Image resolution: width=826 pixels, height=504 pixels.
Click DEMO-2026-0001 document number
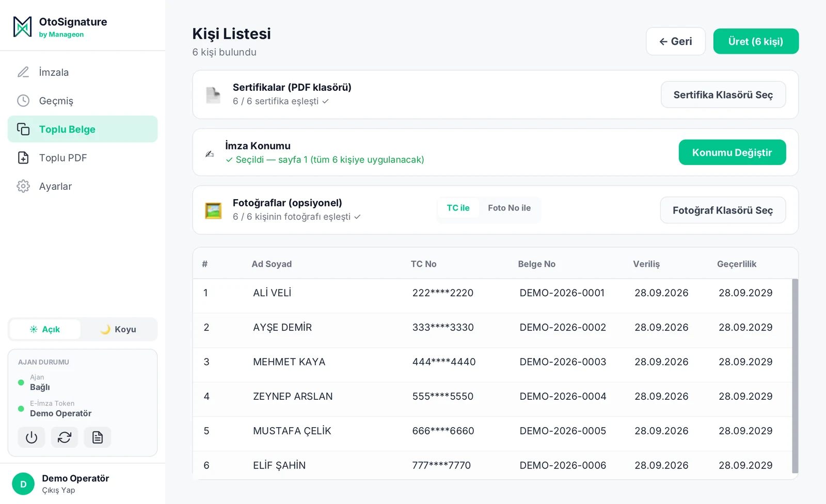(x=562, y=293)
